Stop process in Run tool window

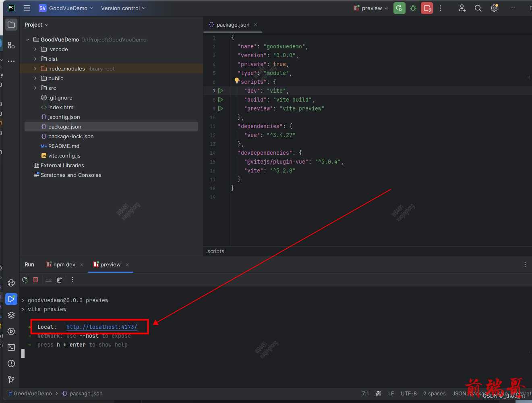pyautogui.click(x=35, y=280)
